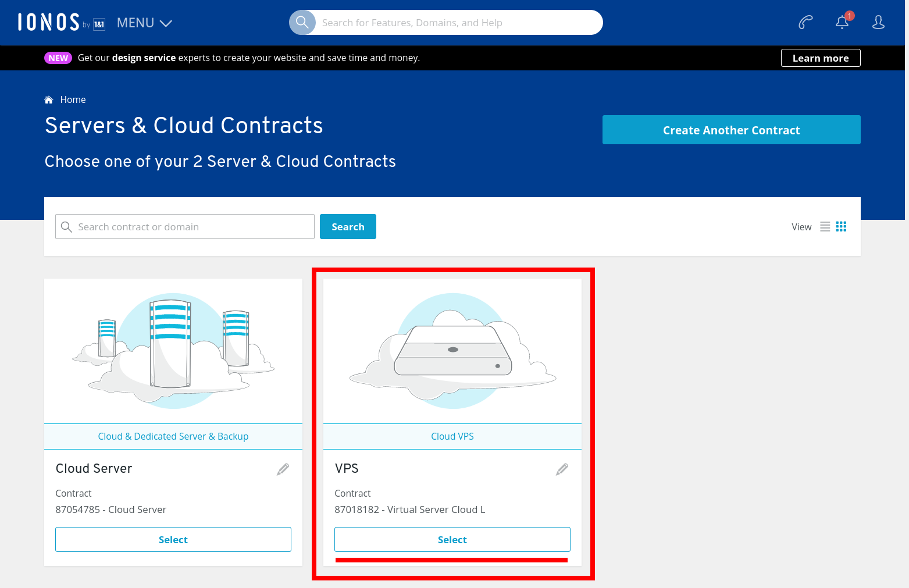Click the Servers & Cloud Contracts heading
Image resolution: width=909 pixels, height=588 pixels.
point(184,126)
